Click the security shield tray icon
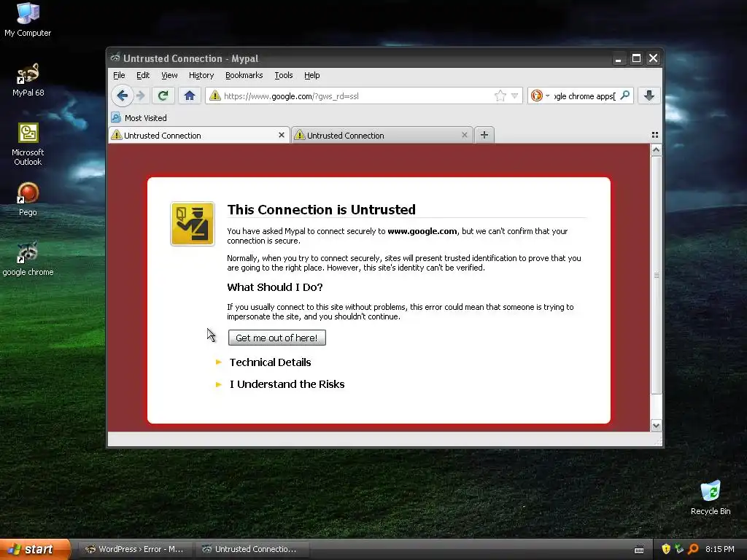Screen dimensions: 747x560 (x=666, y=549)
